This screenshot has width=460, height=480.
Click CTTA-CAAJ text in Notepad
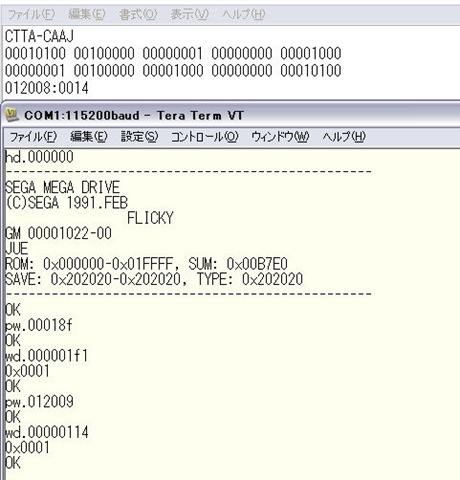click(x=39, y=36)
